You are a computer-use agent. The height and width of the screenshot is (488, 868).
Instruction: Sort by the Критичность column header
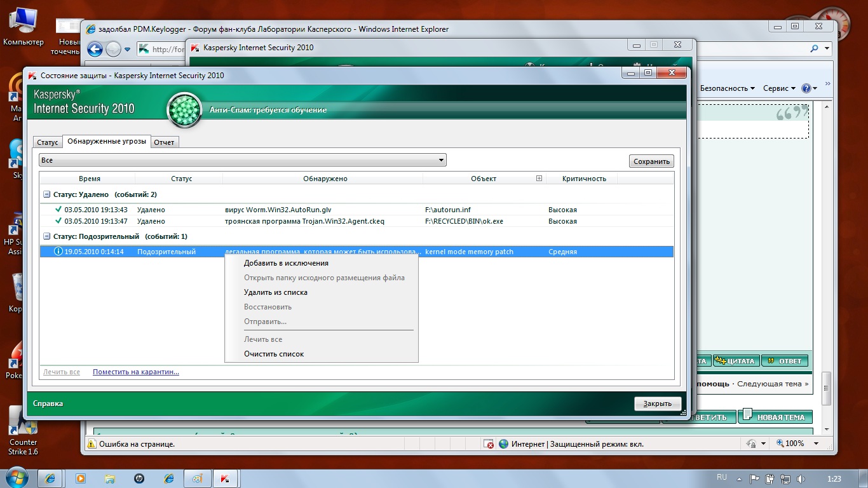[584, 179]
